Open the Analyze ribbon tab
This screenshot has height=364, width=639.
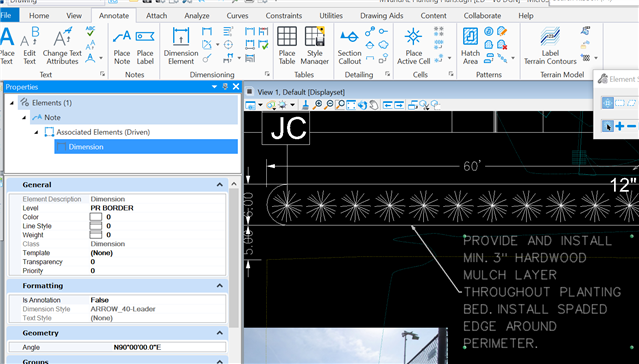197,16
